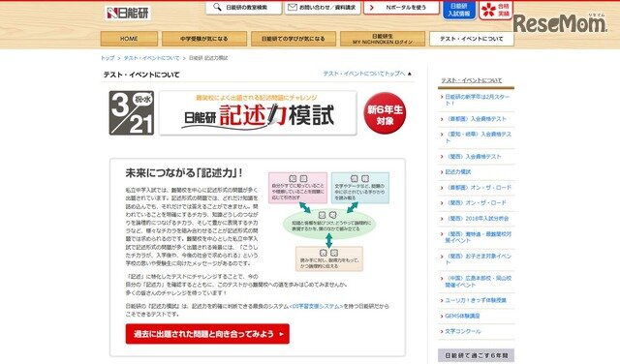Click the magnifier icon for classroom search
The height and width of the screenshot is (364, 620).
(x=217, y=7)
